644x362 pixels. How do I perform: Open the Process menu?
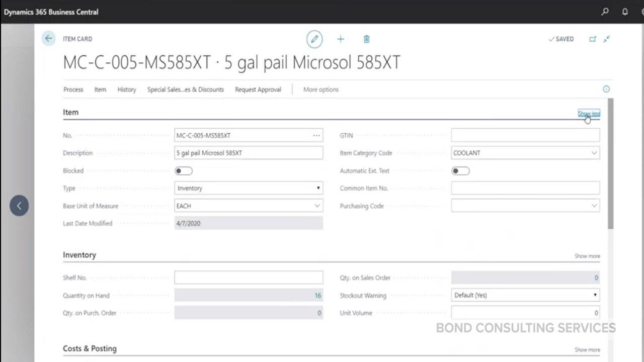pyautogui.click(x=73, y=89)
